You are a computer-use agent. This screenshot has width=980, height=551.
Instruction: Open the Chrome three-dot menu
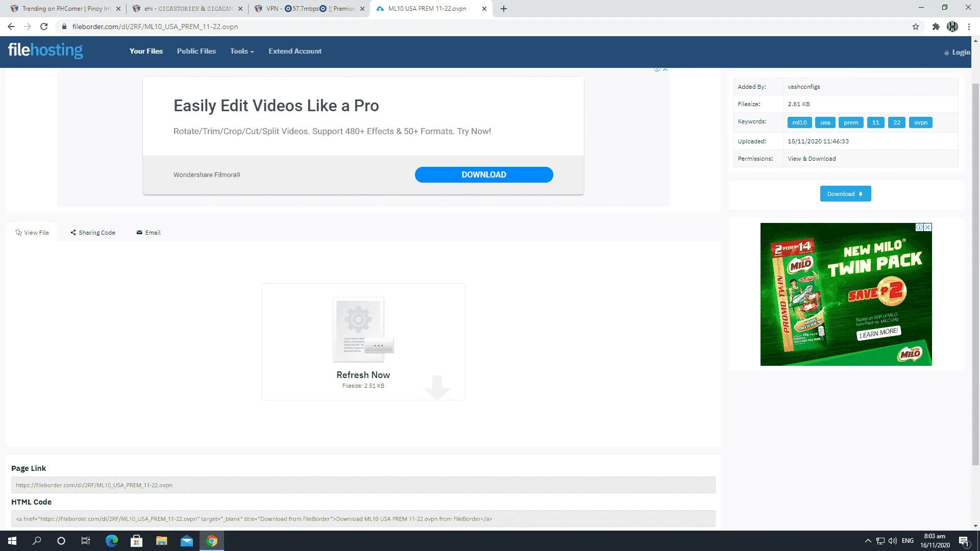(969, 27)
